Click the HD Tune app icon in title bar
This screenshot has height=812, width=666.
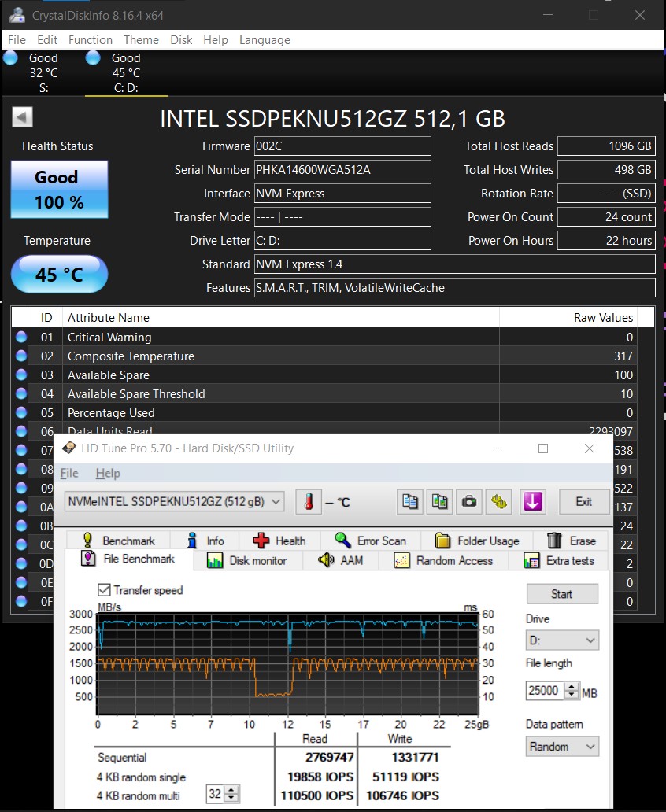point(69,448)
